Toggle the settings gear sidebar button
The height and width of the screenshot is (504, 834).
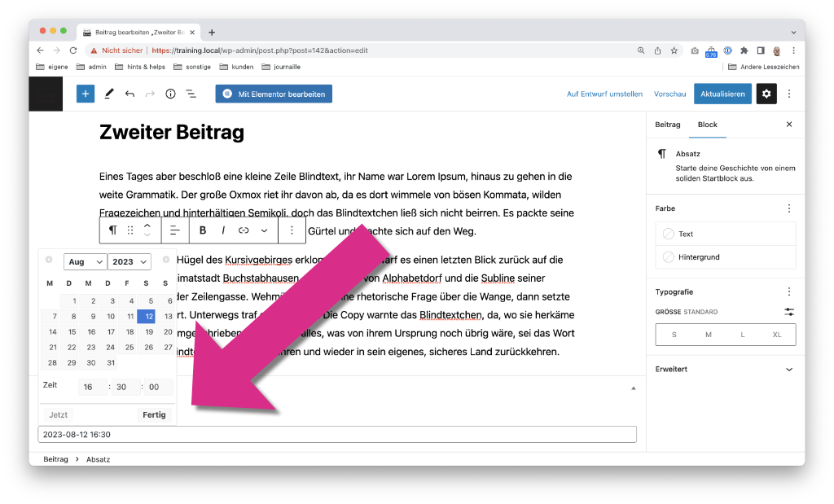pos(766,94)
